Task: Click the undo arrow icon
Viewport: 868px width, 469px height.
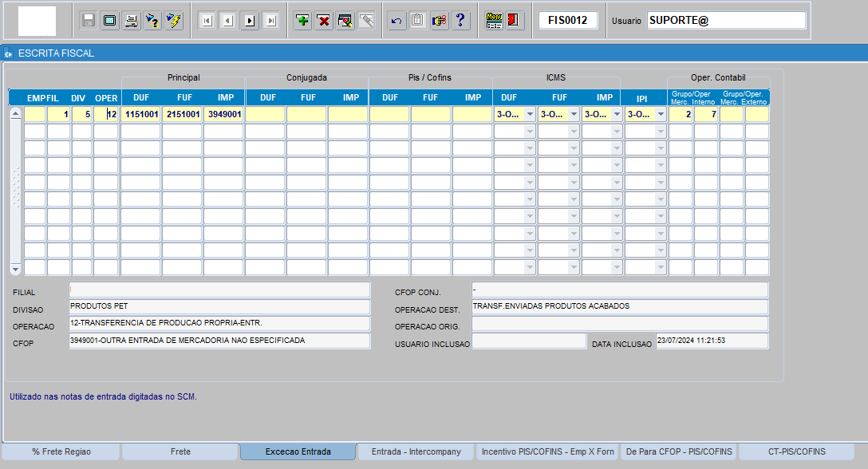Action: (x=396, y=21)
